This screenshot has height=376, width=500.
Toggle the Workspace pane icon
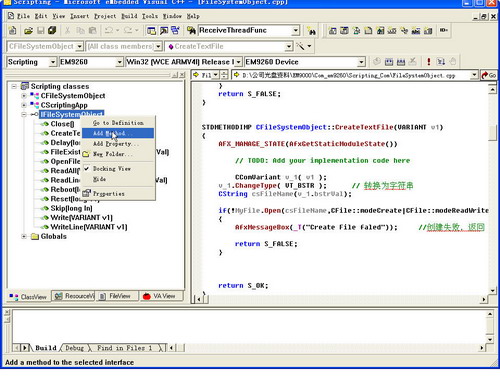151,31
